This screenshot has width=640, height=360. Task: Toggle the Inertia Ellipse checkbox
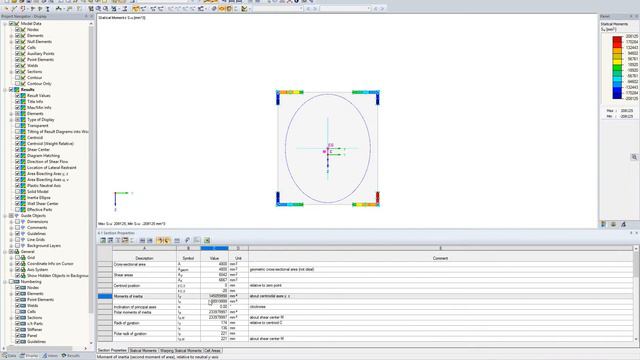[18, 198]
